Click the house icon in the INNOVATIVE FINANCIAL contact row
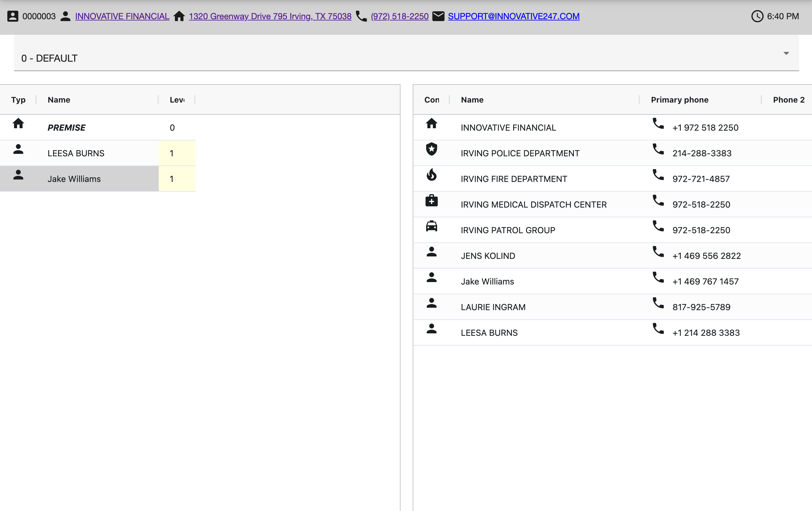This screenshot has width=812, height=511. click(x=432, y=123)
